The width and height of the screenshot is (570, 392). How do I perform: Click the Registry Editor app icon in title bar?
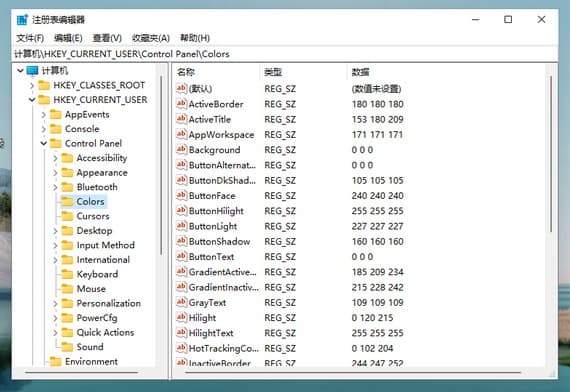22,20
